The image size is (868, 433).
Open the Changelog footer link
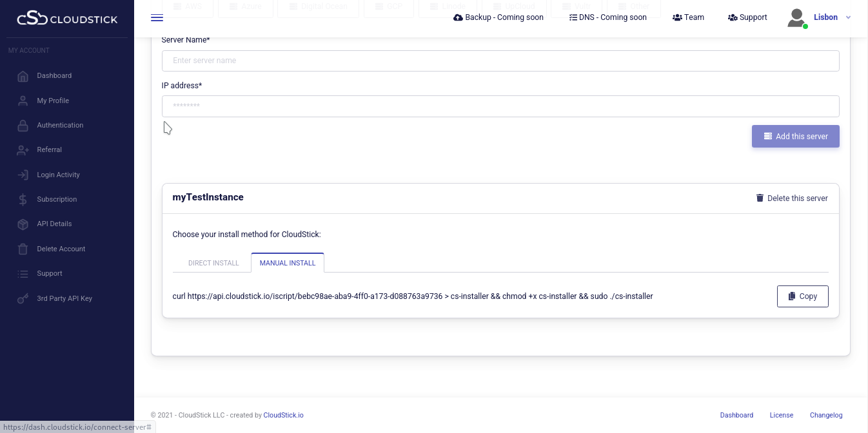[826, 416]
